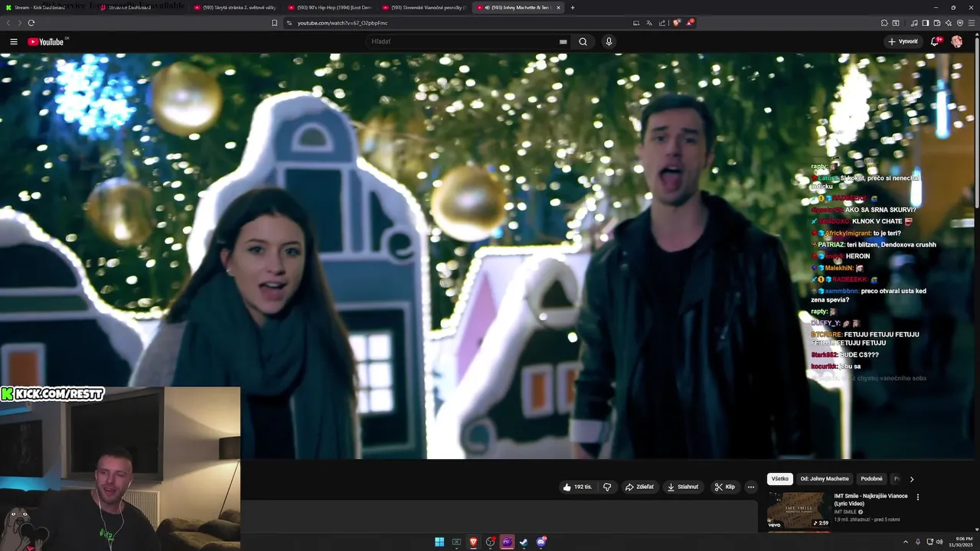Open YouTube notifications bell

tap(935, 41)
